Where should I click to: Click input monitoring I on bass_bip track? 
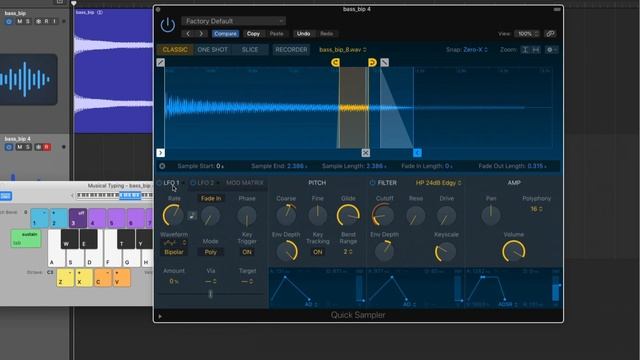54,21
